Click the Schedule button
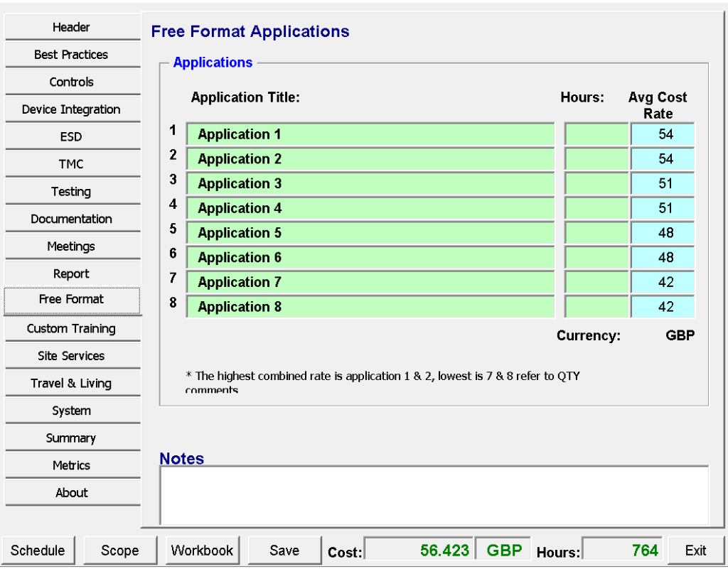728x569 pixels. (38, 551)
